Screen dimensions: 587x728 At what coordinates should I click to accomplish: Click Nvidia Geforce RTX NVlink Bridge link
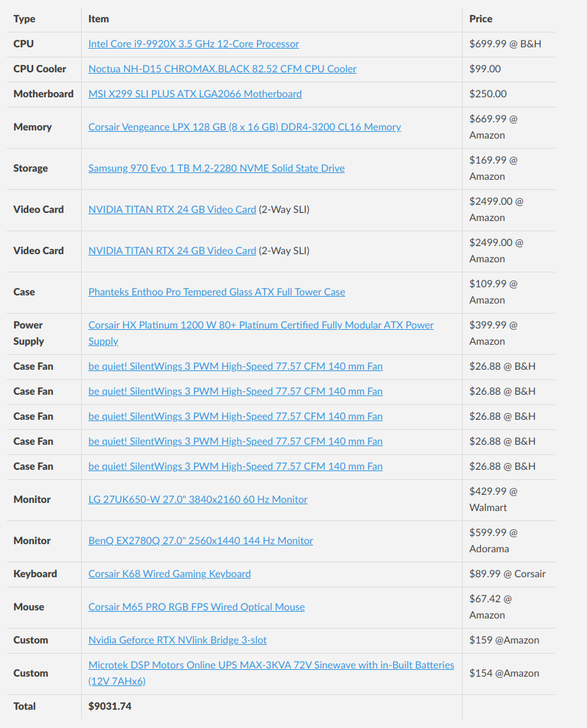(177, 640)
